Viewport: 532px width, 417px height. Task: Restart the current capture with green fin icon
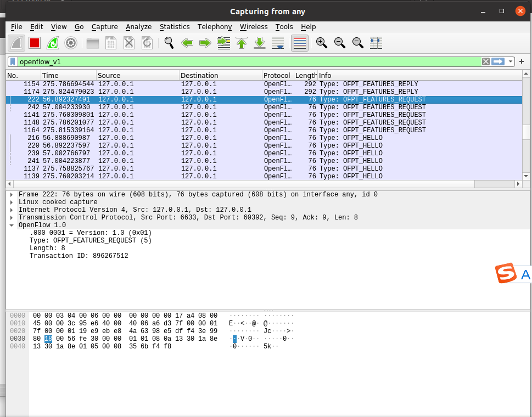pyautogui.click(x=53, y=43)
